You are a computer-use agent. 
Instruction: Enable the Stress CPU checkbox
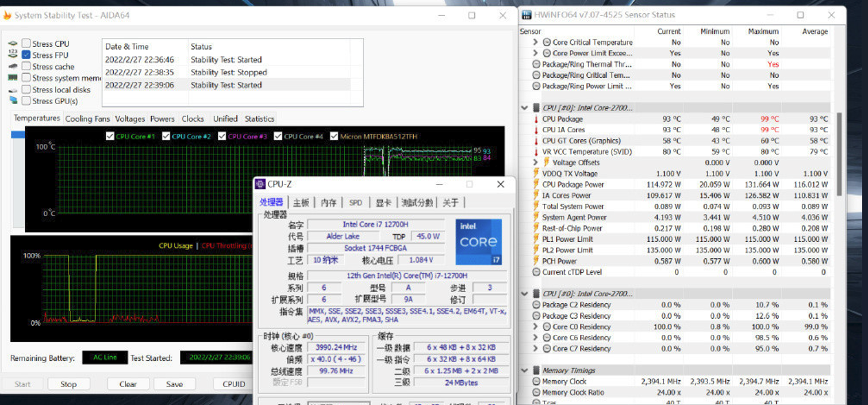[26, 44]
